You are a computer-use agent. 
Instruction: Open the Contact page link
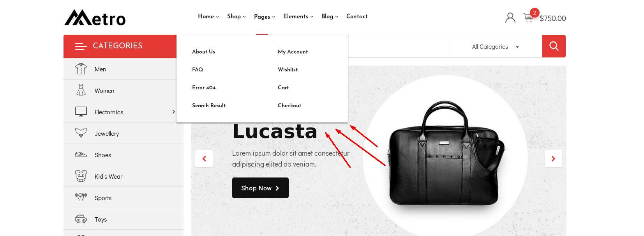(x=357, y=16)
